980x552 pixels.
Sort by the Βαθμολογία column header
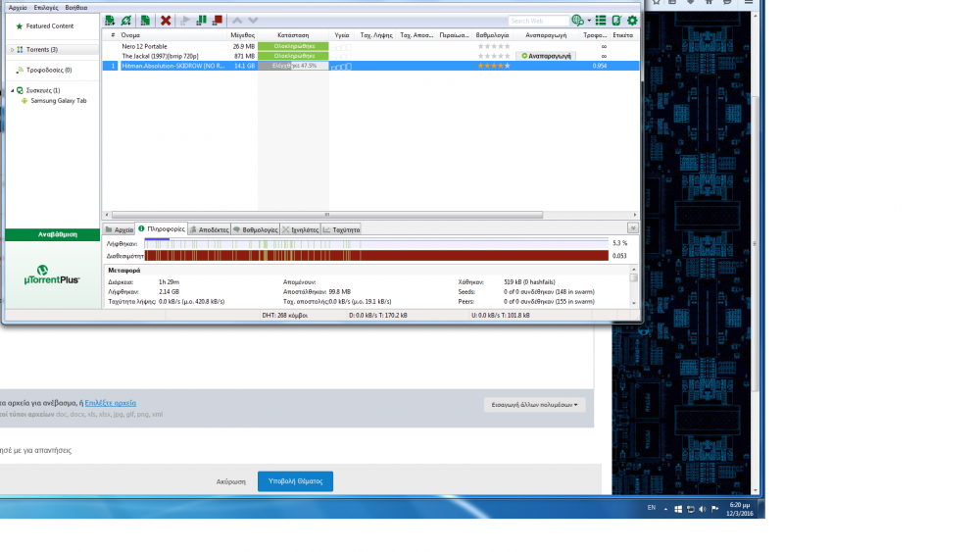point(493,35)
